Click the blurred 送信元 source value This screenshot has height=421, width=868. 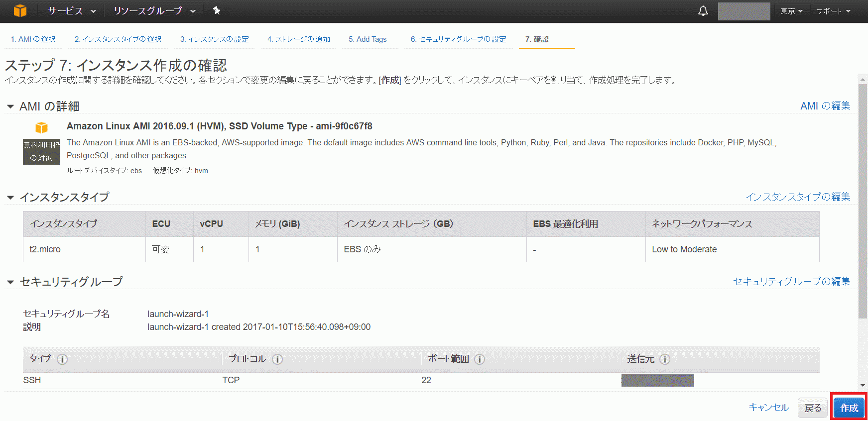[x=658, y=380]
